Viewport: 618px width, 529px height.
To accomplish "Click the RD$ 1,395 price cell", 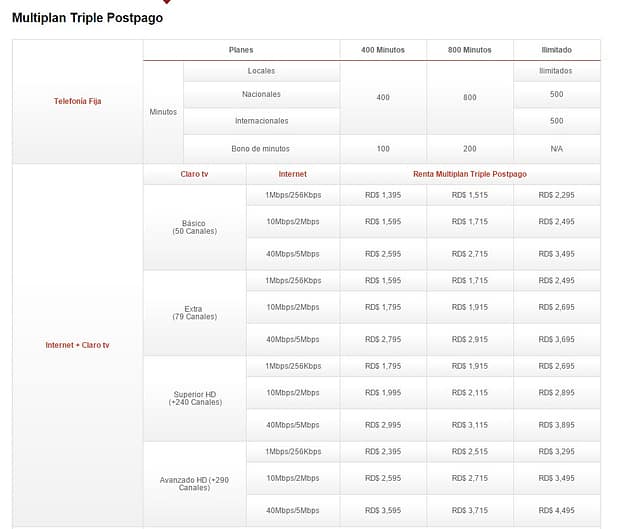I will (x=383, y=195).
